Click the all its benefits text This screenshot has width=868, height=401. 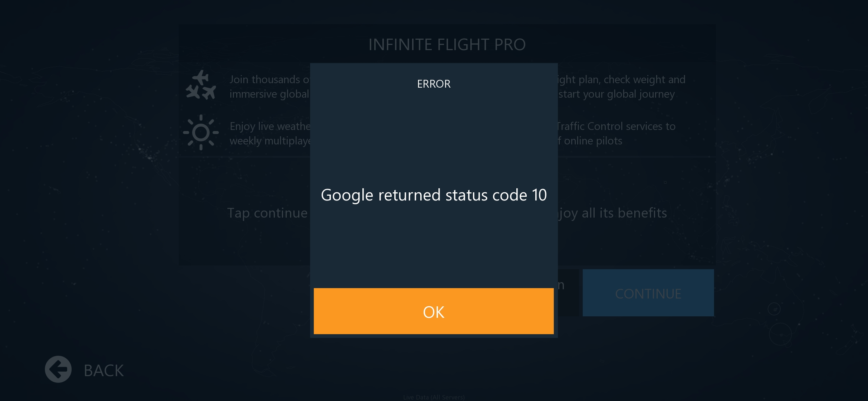pyautogui.click(x=613, y=213)
